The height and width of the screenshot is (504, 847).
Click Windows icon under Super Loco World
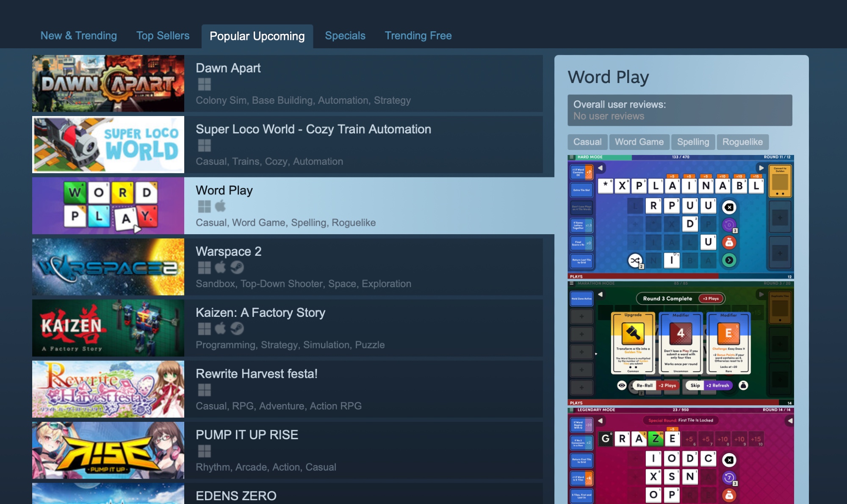pos(204,145)
